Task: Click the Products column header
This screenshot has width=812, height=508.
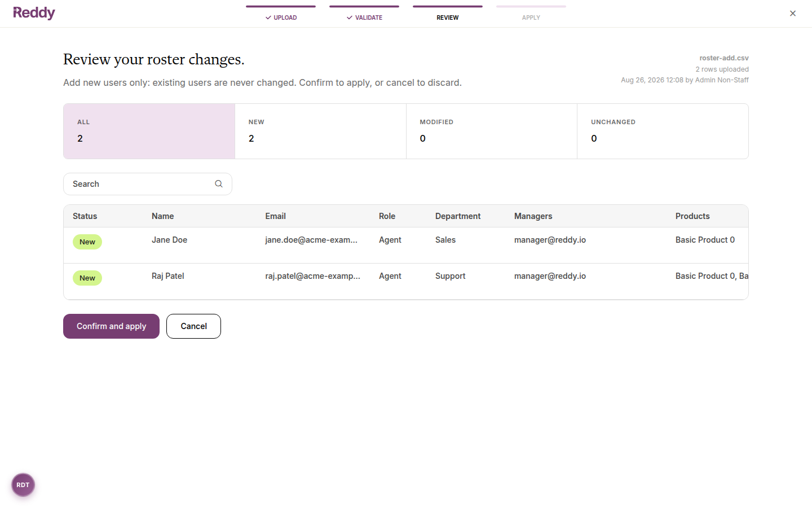Action: click(x=692, y=216)
